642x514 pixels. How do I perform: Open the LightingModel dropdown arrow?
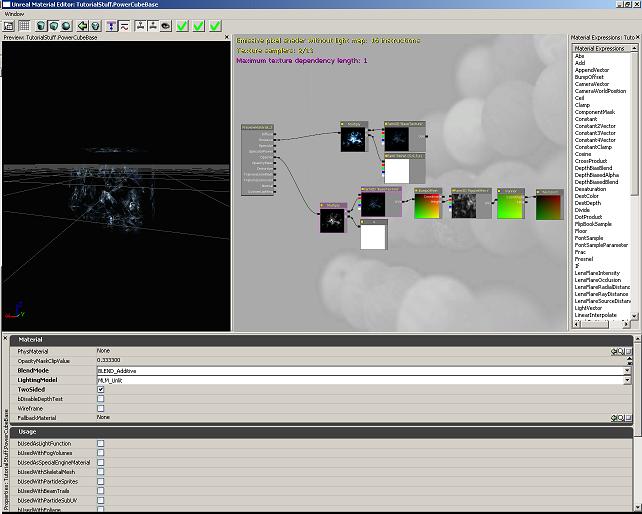point(627,380)
